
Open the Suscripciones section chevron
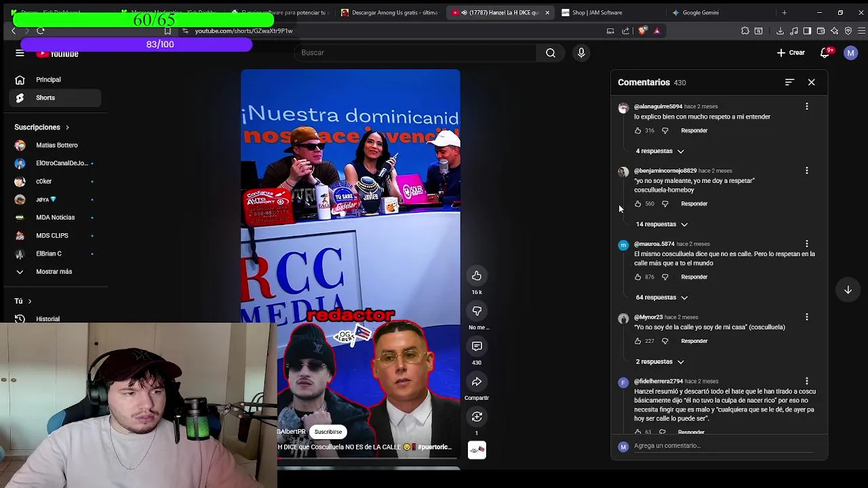pos(67,127)
